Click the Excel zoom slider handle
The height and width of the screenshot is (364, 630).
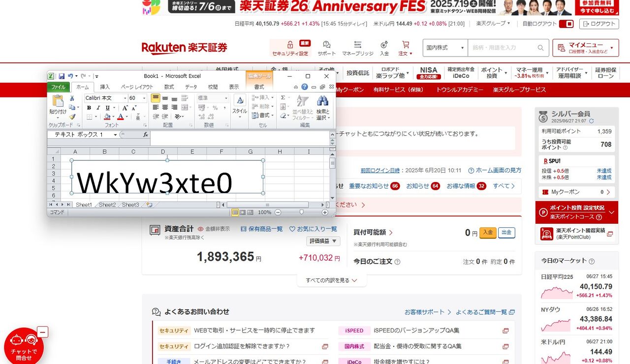pos(302,212)
